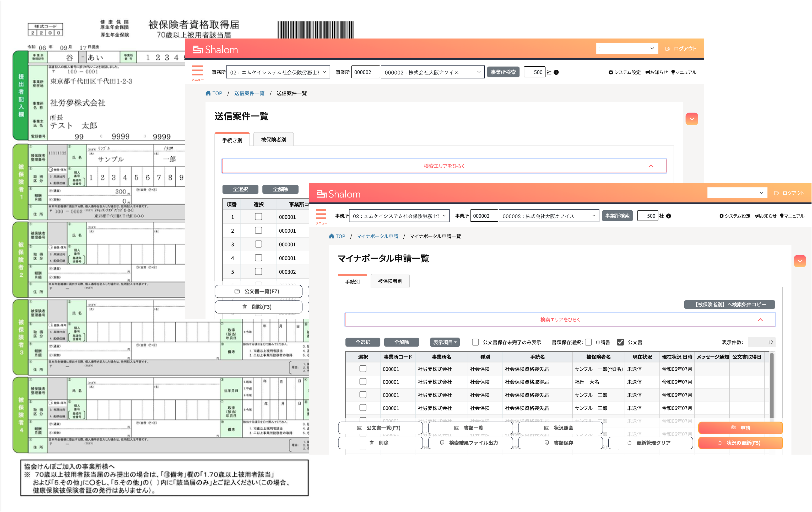This screenshot has height=512, width=812.
Task: Open the user dropdown in the front window header
Action: pos(737,193)
